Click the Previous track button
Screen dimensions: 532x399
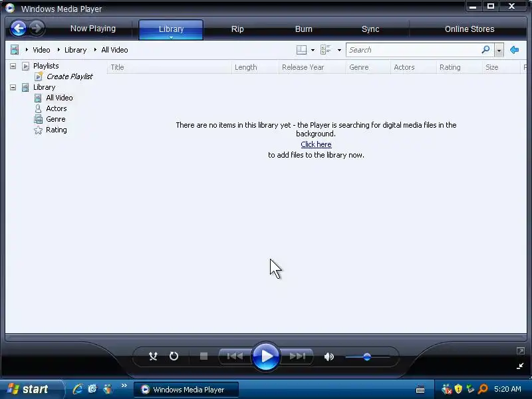pos(235,356)
